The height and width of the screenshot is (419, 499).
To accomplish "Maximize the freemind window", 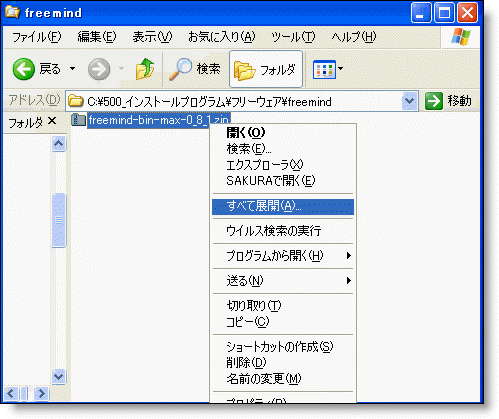I will pos(444,13).
